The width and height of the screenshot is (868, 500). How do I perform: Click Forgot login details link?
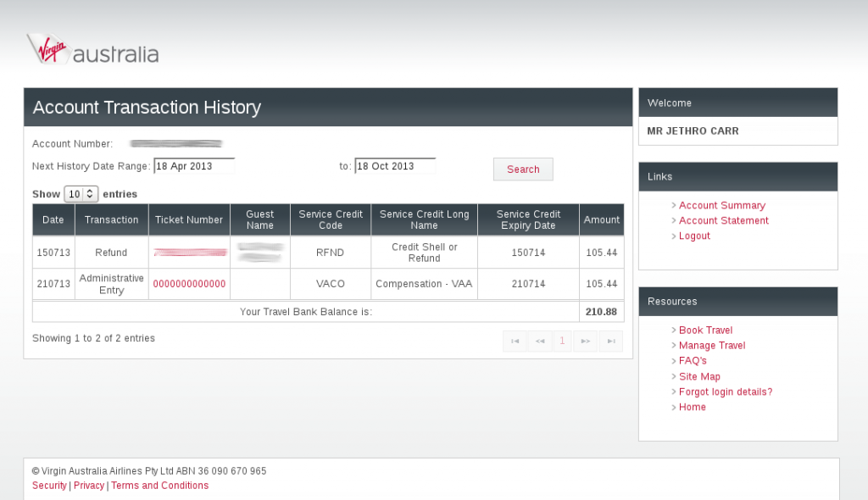pos(726,392)
